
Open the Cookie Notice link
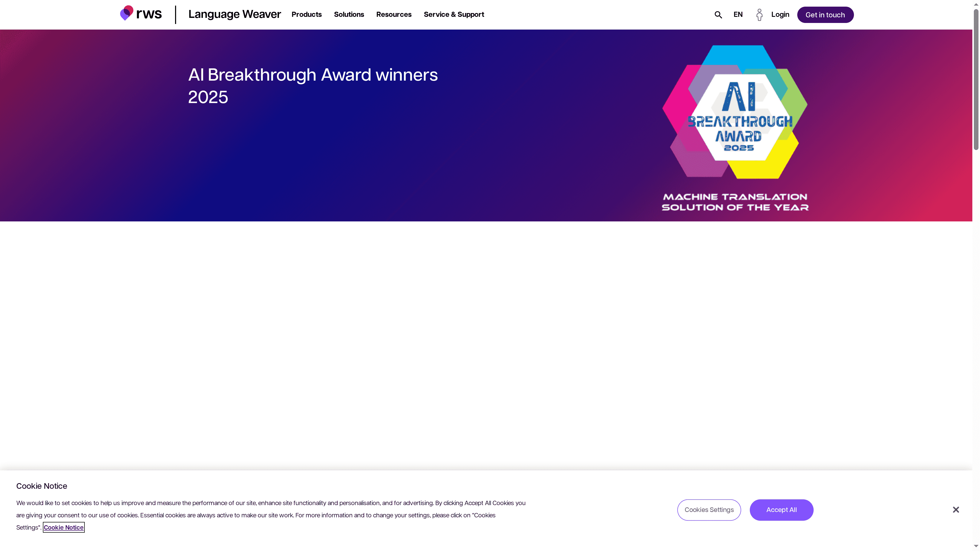coord(64,528)
